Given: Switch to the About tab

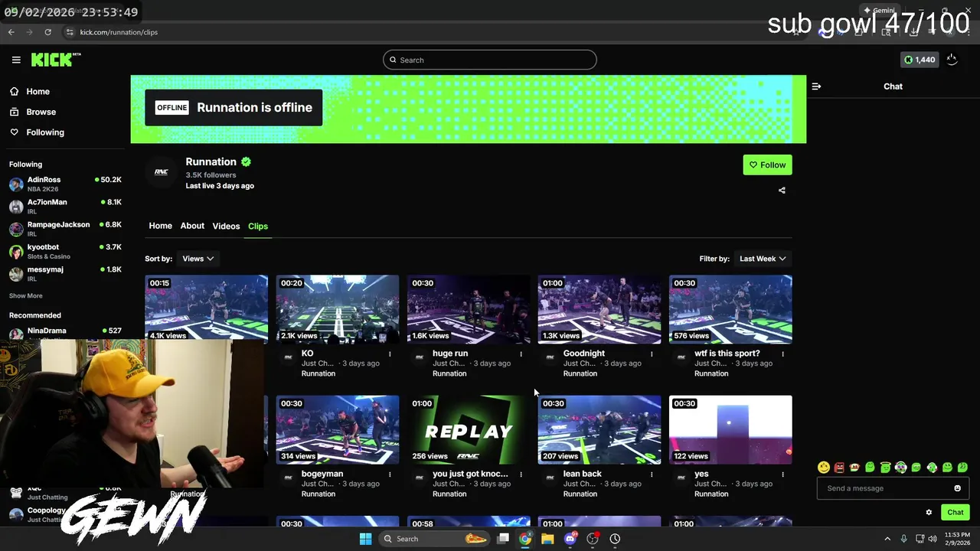Looking at the screenshot, I should tap(192, 226).
